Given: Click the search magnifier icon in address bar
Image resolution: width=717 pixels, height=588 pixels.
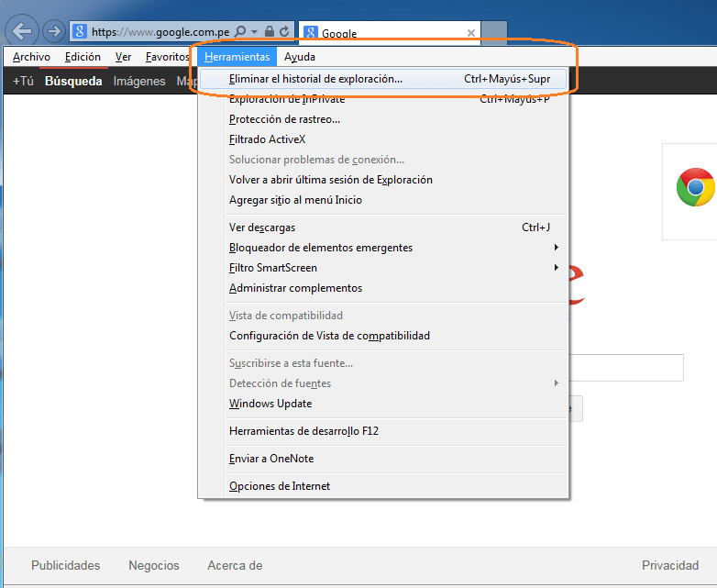Looking at the screenshot, I should [241, 32].
